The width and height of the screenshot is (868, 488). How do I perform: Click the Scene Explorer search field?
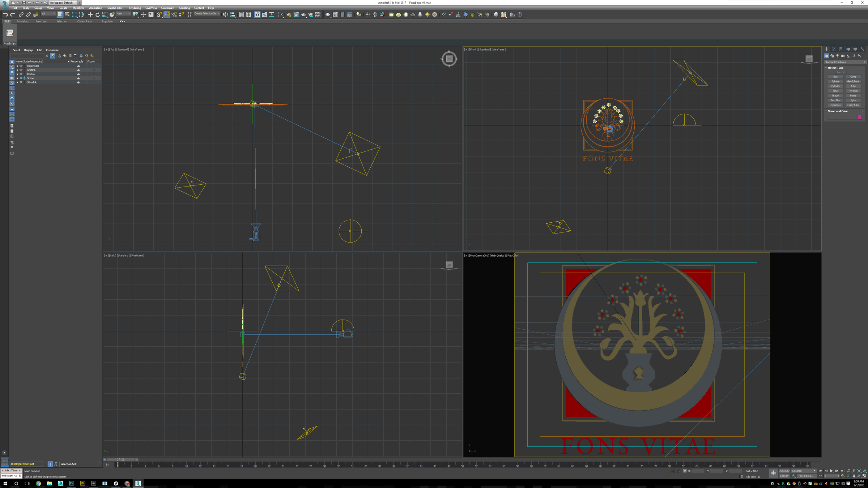coord(27,56)
